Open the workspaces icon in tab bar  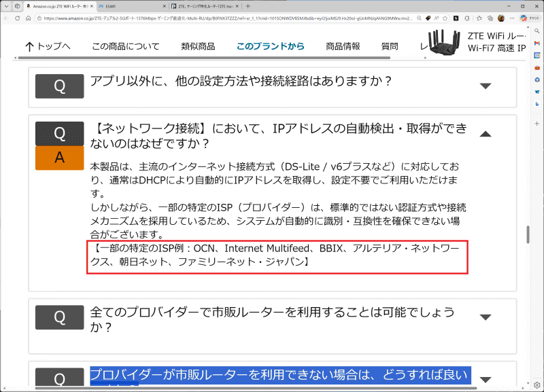pos(18,6)
